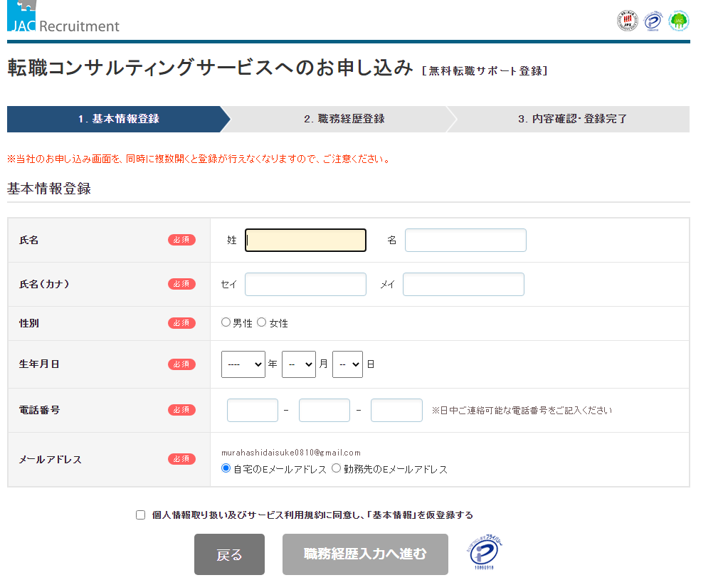
Task: Select 自宅のEメールアドレス radio option
Action: tap(226, 468)
